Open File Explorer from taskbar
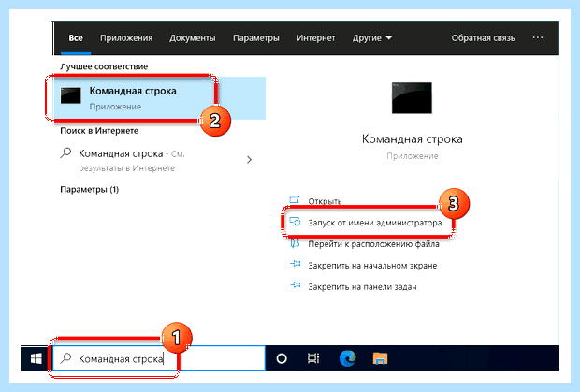This screenshot has height=392, width=580. point(380,358)
